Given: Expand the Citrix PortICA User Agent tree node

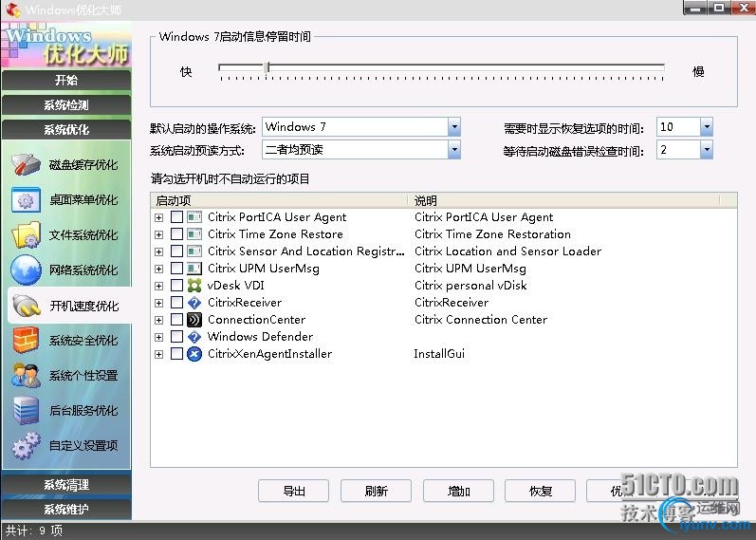Looking at the screenshot, I should [158, 217].
